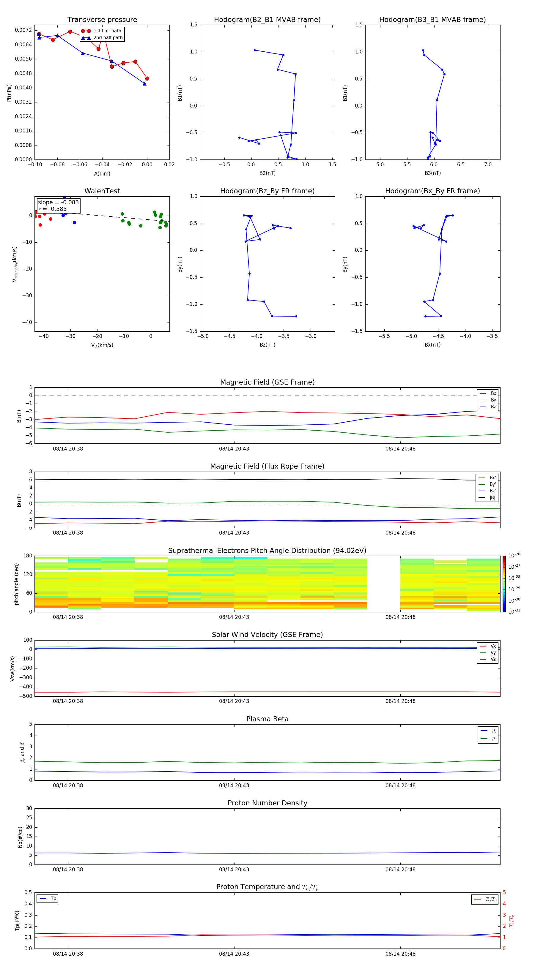Viewport: 535px width, 980px height.
Task: Click the "V_remaining(km/s)" y-axis label
Action: (15, 264)
